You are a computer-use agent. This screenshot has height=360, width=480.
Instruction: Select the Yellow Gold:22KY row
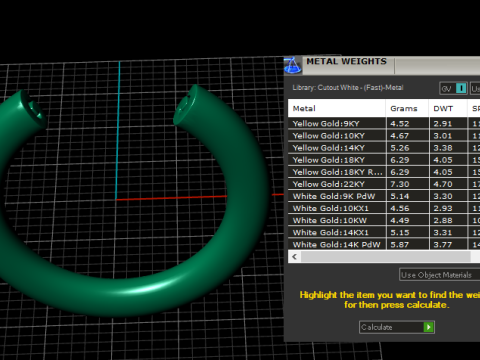384,184
